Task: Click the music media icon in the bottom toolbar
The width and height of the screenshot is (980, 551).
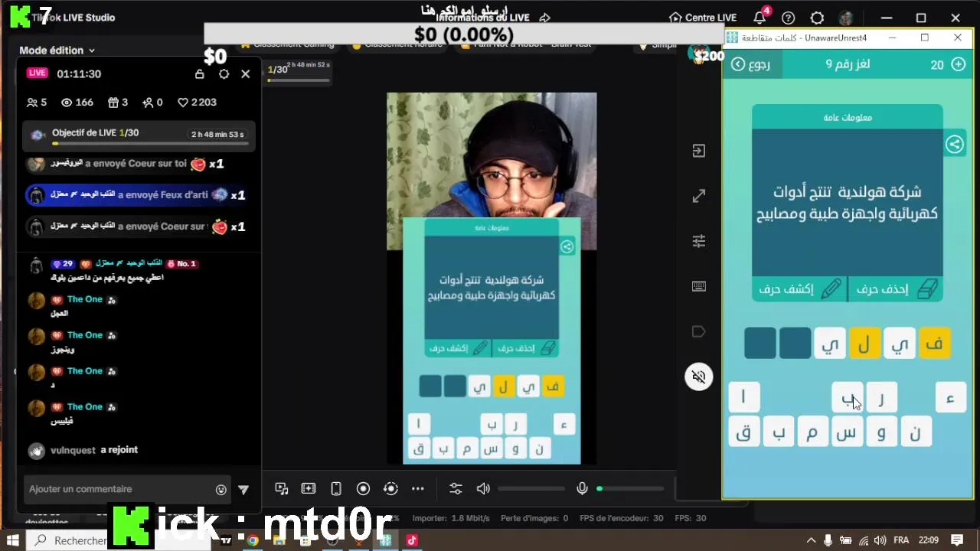Action: pyautogui.click(x=282, y=489)
